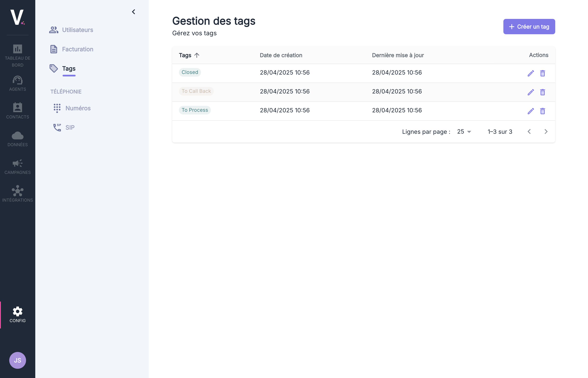Delete the To Call Back tag
Screen dimensions: 588x378
pos(543,92)
